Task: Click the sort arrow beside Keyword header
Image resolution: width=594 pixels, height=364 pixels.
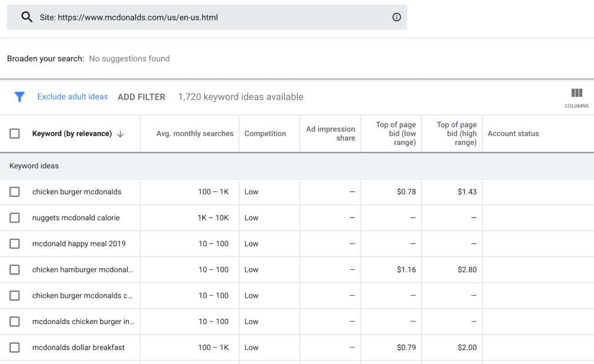Action: pyautogui.click(x=120, y=134)
